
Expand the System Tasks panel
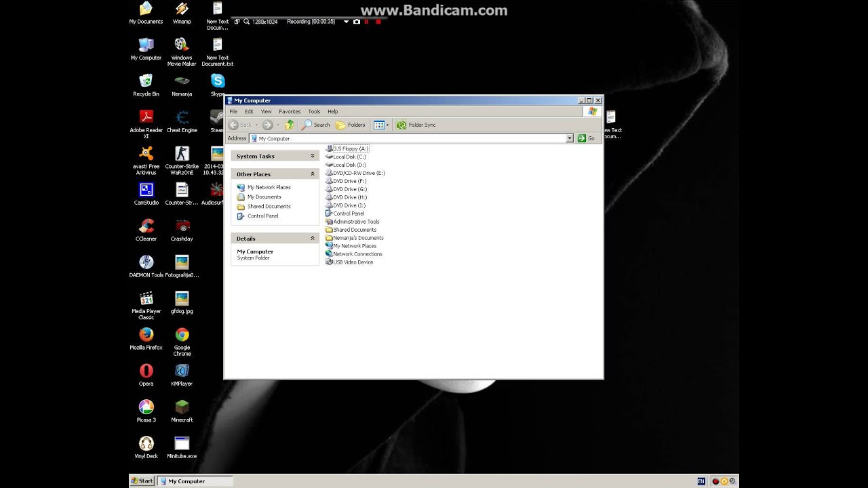point(313,156)
